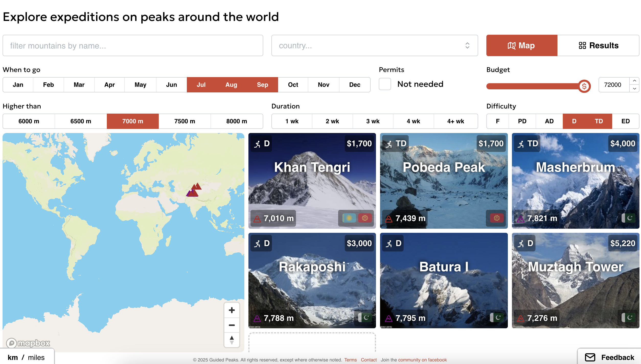
Task: Click the Feedback envelope icon
Action: point(590,357)
